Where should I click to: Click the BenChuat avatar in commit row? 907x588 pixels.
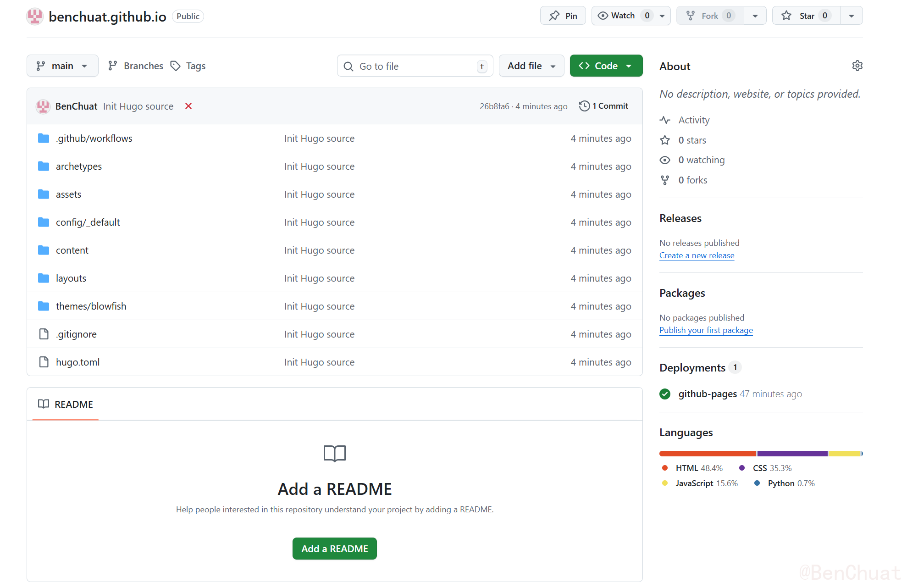(43, 106)
